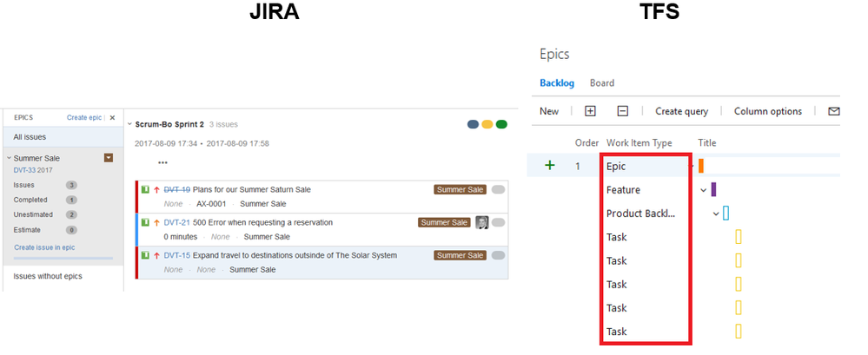
Task: Collapse the Summer Sale epic
Action: [9, 158]
